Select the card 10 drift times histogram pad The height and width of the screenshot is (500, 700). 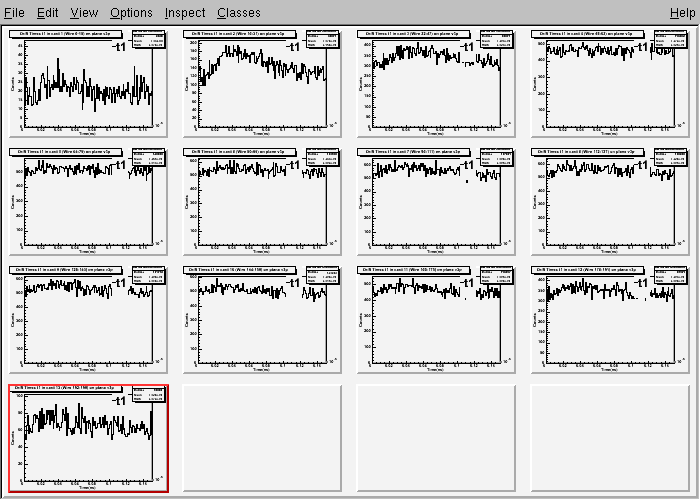click(x=262, y=320)
